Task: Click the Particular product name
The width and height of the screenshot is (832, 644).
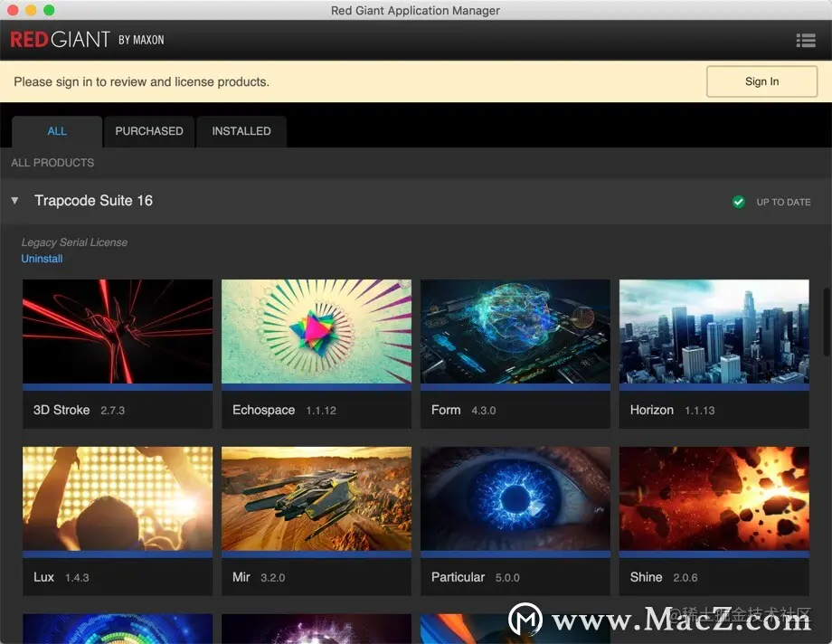Action: 458,577
